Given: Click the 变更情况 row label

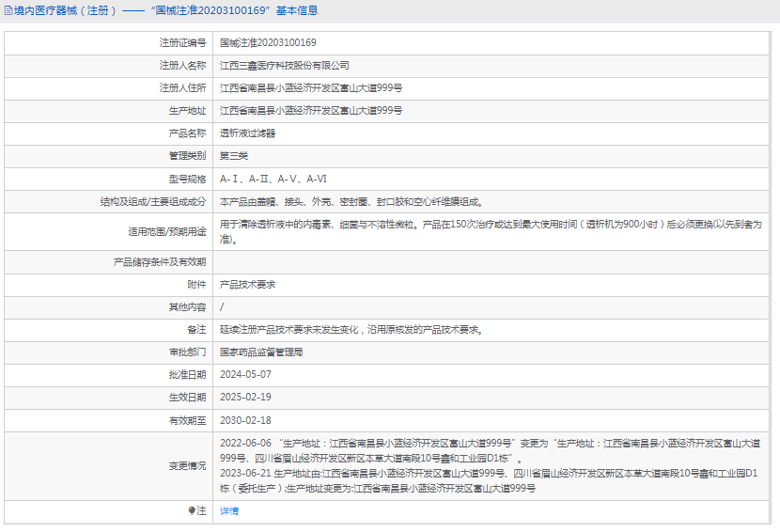Looking at the screenshot, I should tap(188, 466).
